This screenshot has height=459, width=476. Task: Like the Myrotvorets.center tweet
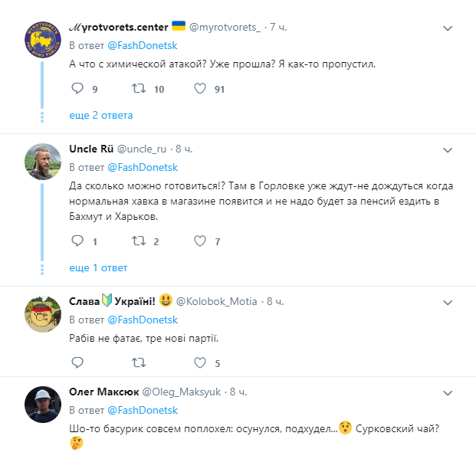click(x=200, y=89)
